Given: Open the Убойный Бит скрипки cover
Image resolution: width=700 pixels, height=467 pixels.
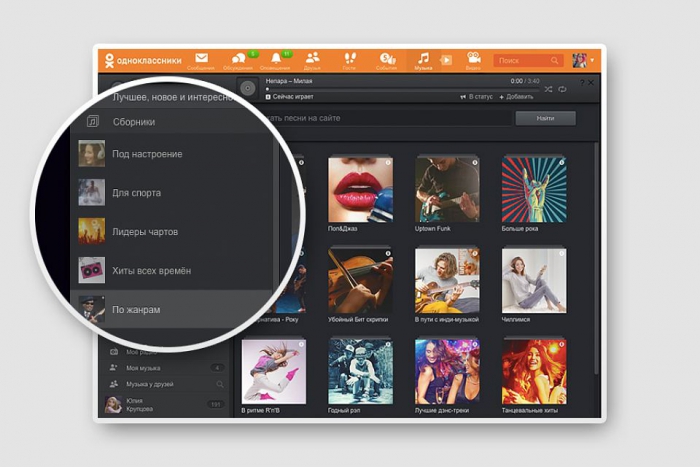Looking at the screenshot, I should point(361,281).
